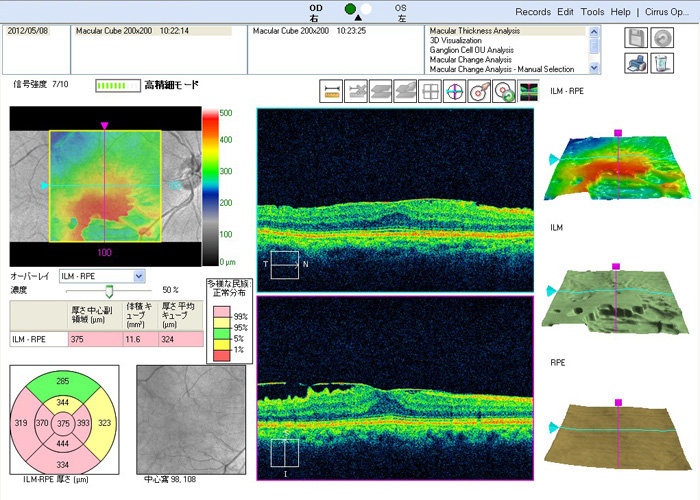Click the cyan horizontal slice marker triangle

point(45,186)
